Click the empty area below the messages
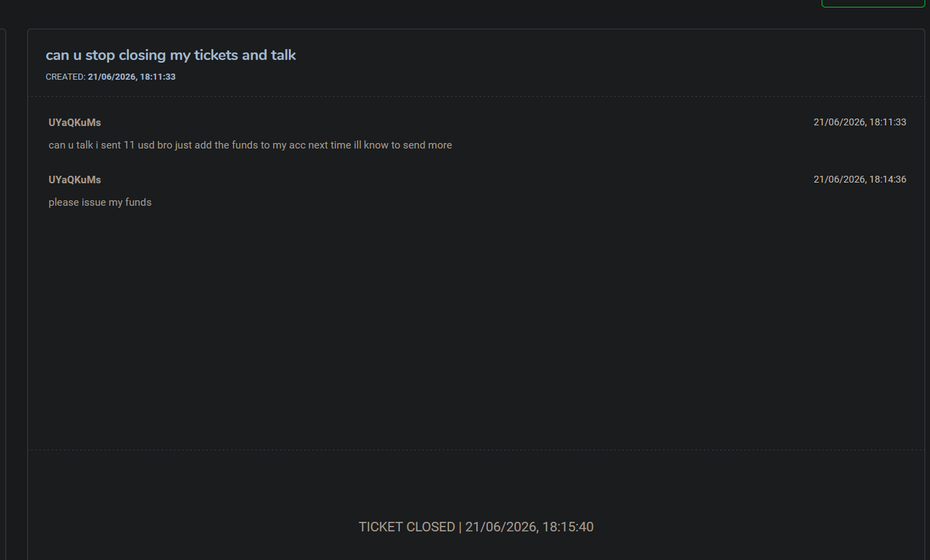Screen dimensions: 930x560 476,327
